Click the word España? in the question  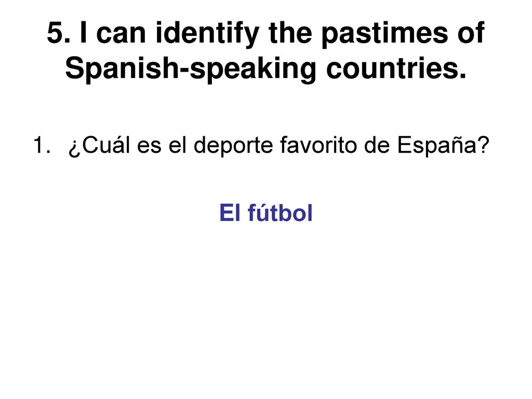(x=443, y=145)
